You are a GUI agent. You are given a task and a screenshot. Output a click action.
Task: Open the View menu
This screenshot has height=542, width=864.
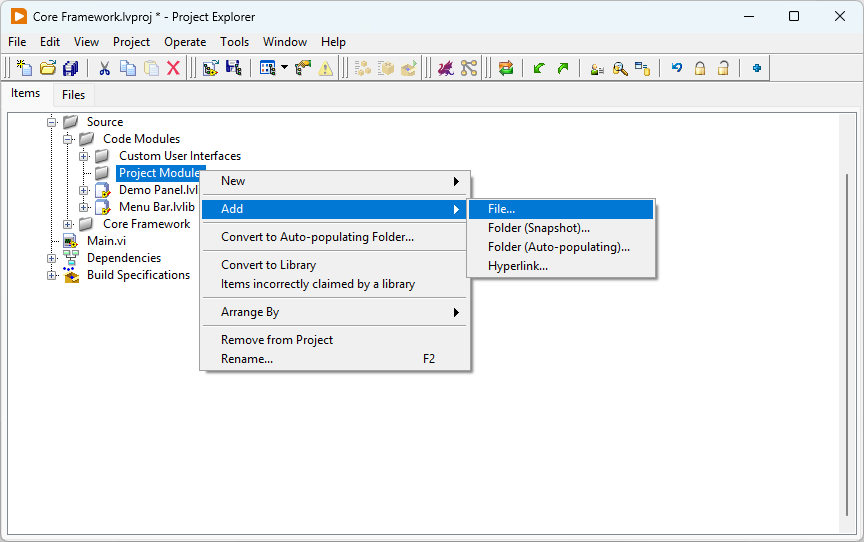click(87, 42)
